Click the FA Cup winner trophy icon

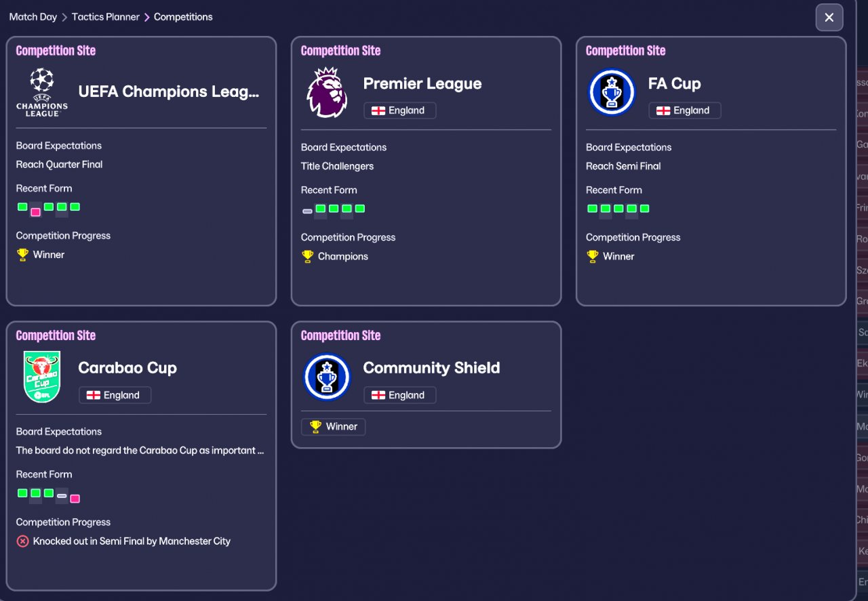coord(592,256)
